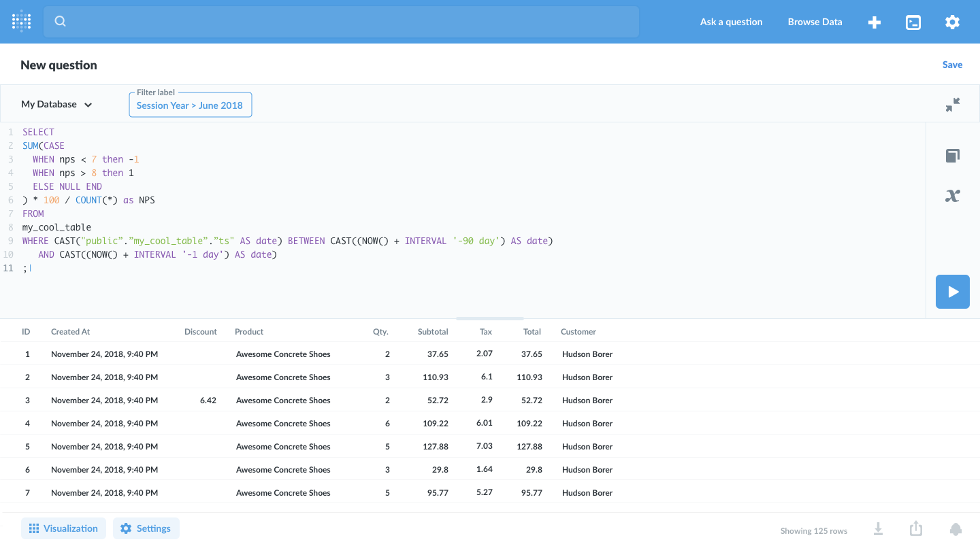Click inside the top search bar
Viewport: 980px width, 544px height.
click(340, 21)
